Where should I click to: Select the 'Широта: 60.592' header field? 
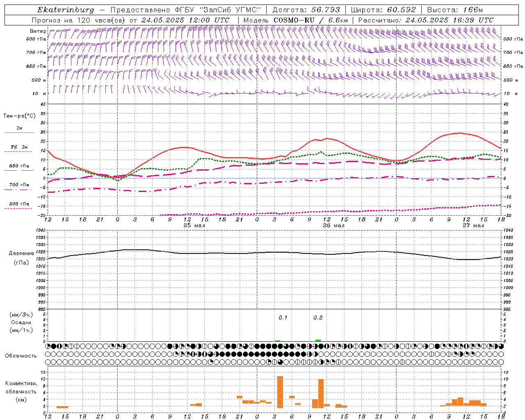click(x=383, y=10)
